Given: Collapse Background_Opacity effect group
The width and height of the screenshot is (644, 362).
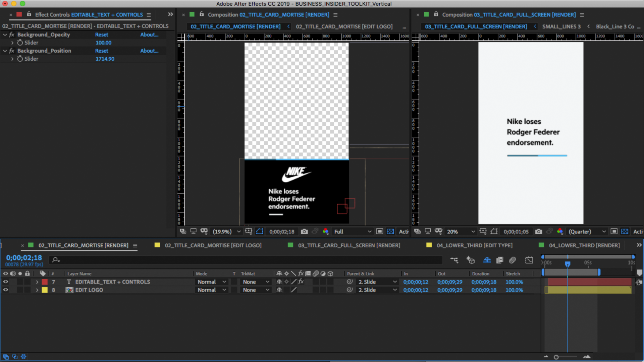Looking at the screenshot, I should 5,35.
